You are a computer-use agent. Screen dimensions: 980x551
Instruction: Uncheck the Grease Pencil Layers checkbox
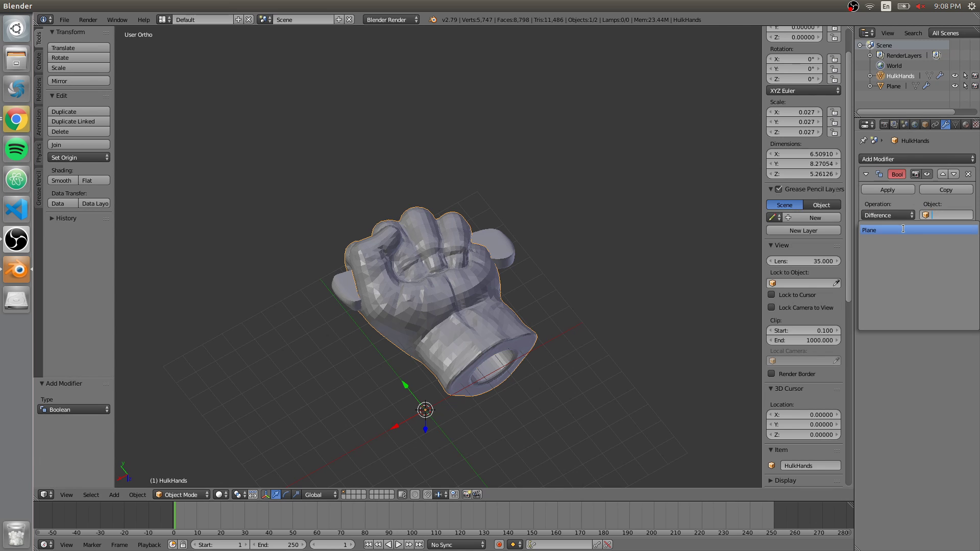pos(778,189)
